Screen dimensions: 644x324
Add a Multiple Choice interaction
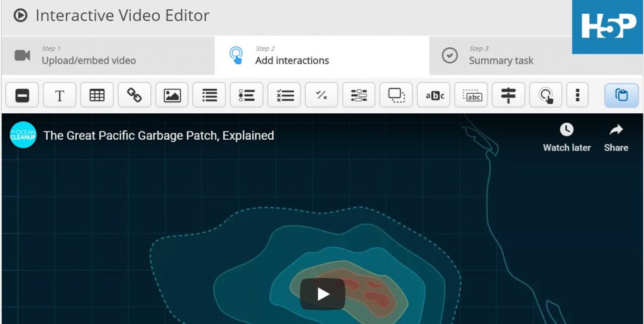coord(284,95)
